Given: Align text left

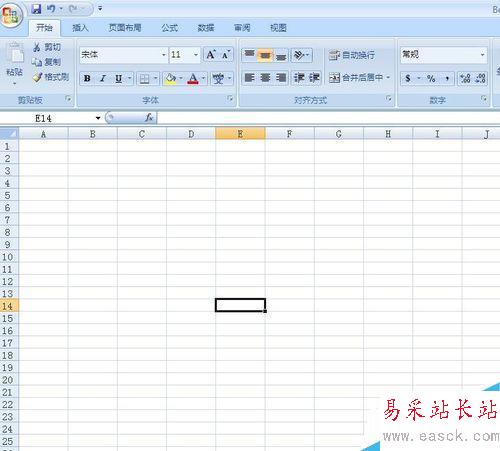Looking at the screenshot, I should pos(249,78).
